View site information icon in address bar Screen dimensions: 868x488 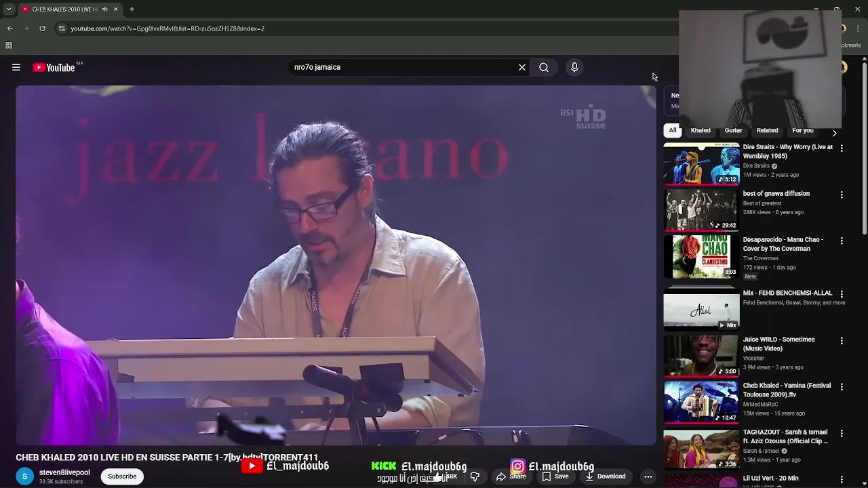[x=62, y=28]
